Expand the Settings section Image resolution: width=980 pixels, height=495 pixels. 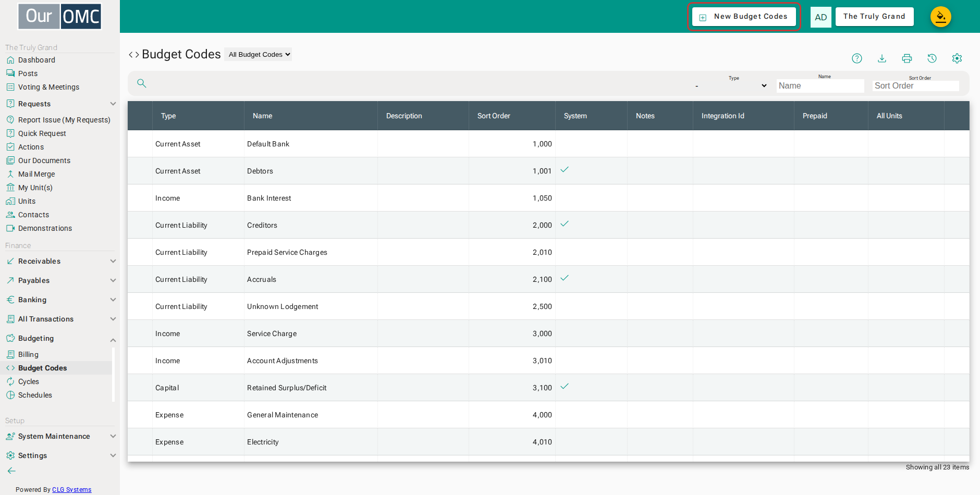click(60, 455)
